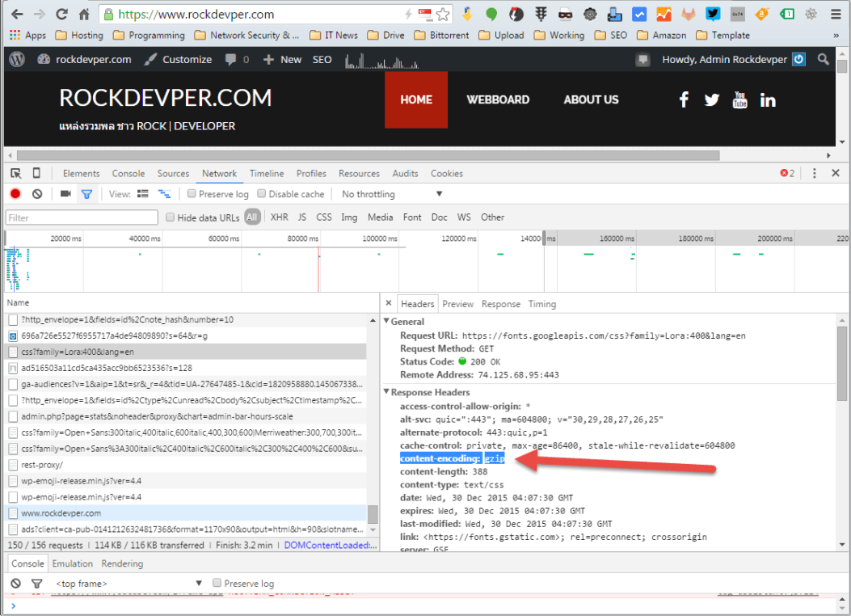Stop recording via the red record icon
The image size is (851, 616).
14,194
